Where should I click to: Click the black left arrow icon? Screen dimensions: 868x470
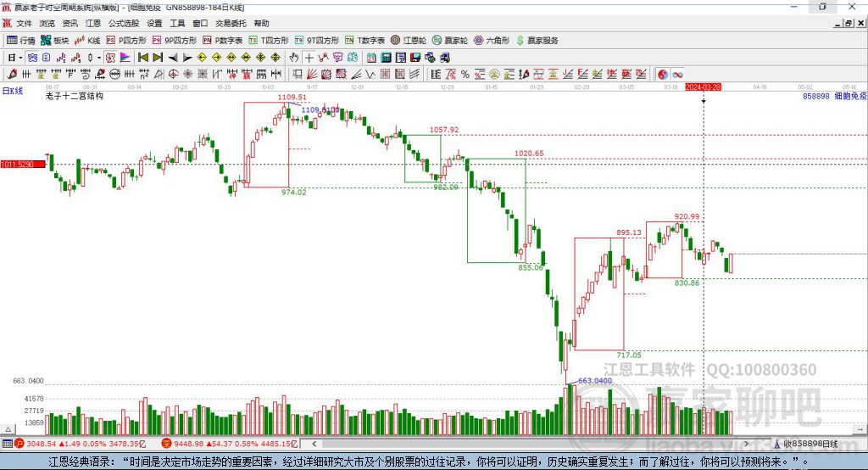pyautogui.click(x=173, y=58)
